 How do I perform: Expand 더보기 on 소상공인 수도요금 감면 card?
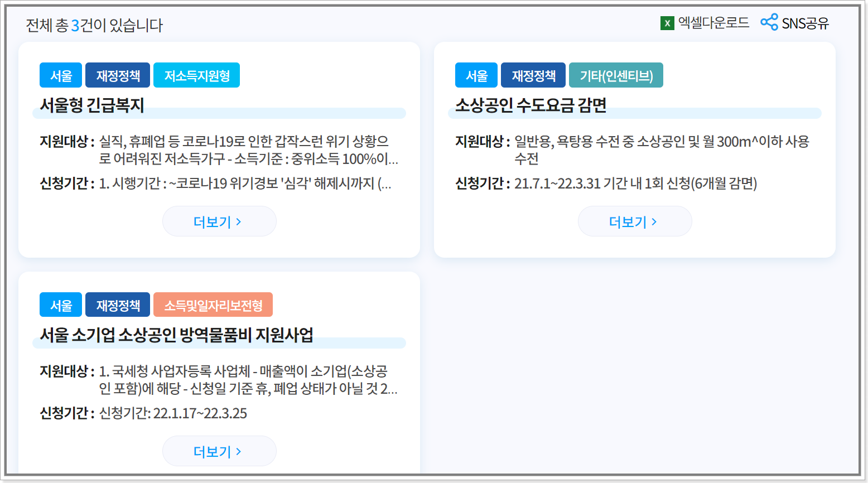(x=634, y=221)
